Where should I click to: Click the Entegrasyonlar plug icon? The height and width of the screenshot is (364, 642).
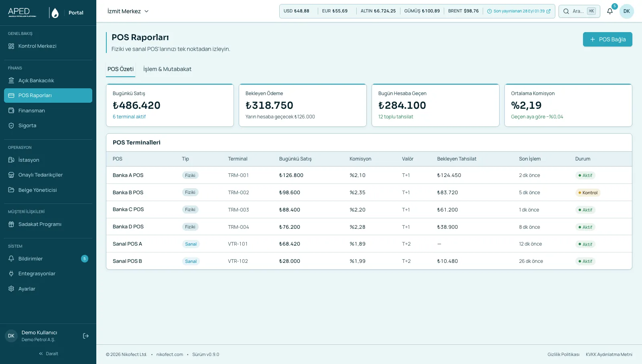11,274
